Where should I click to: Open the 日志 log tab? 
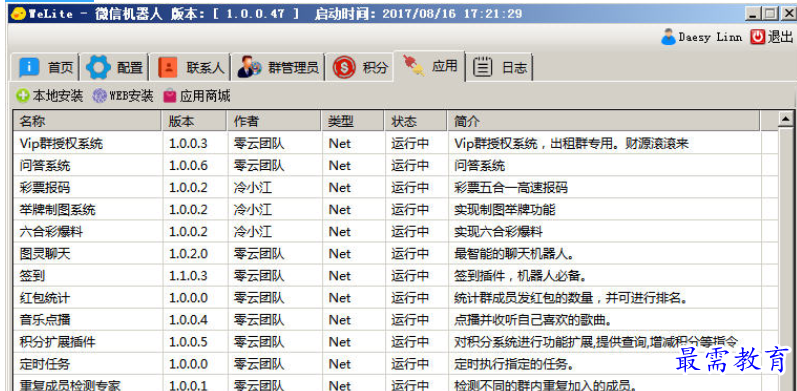click(500, 67)
